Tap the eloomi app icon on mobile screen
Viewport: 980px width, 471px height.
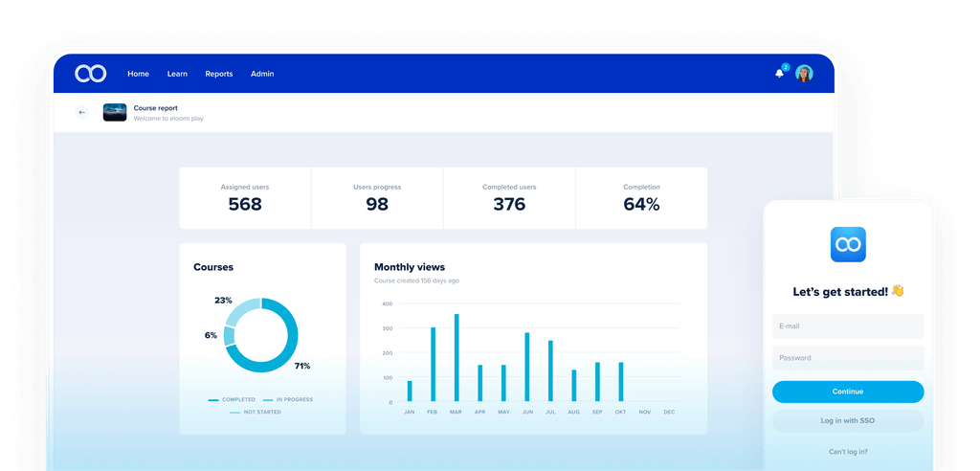click(x=848, y=245)
